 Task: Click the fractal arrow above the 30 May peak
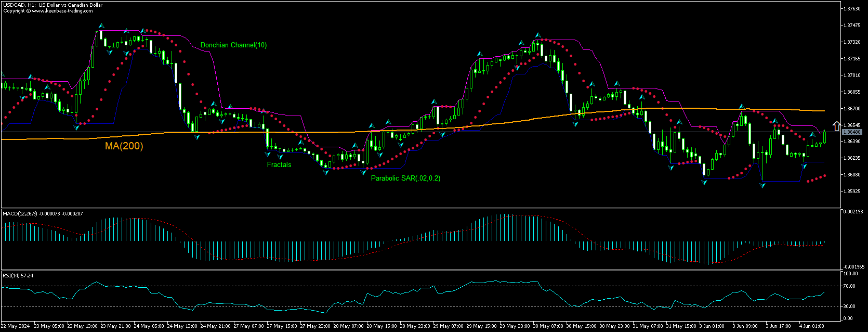538,35
